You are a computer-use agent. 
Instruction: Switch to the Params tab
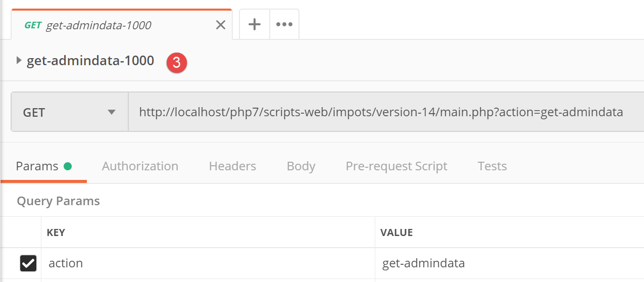37,166
